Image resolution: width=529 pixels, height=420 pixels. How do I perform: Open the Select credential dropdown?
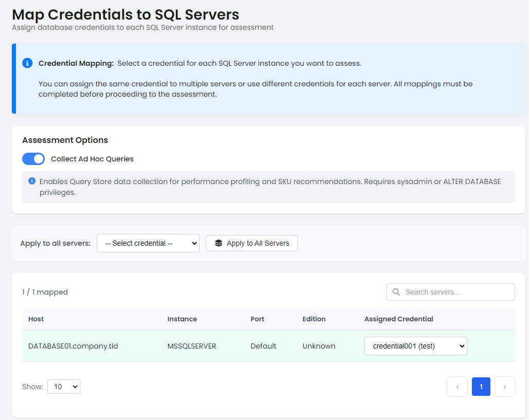tap(148, 243)
